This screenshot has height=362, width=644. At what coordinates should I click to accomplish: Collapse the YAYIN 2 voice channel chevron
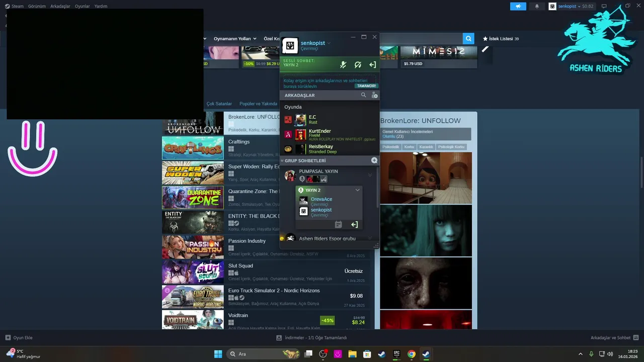[x=358, y=190]
